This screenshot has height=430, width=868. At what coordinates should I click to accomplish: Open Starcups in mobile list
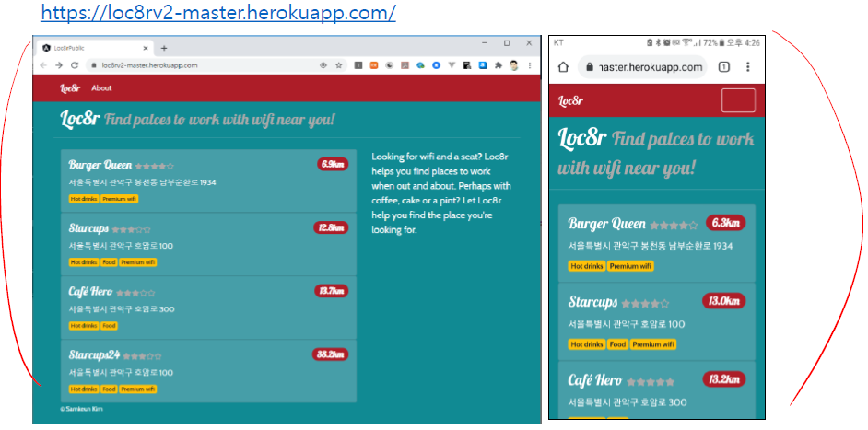coord(592,302)
